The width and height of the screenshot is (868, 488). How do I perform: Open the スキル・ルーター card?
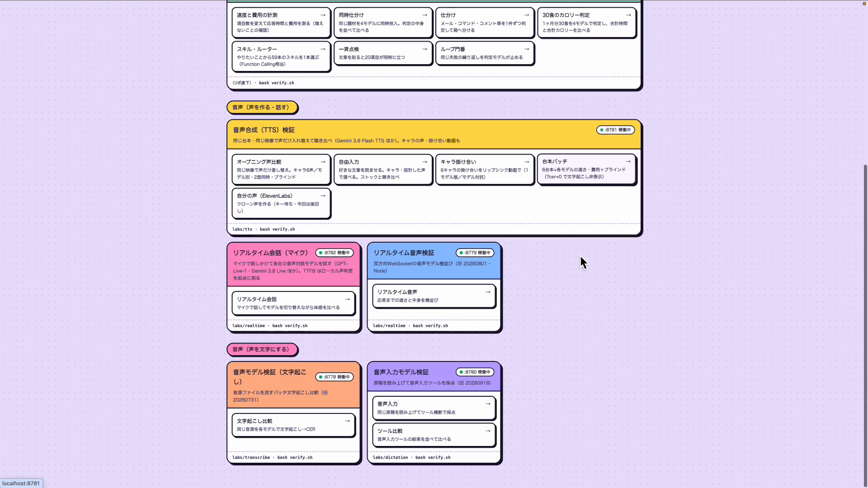(x=281, y=56)
